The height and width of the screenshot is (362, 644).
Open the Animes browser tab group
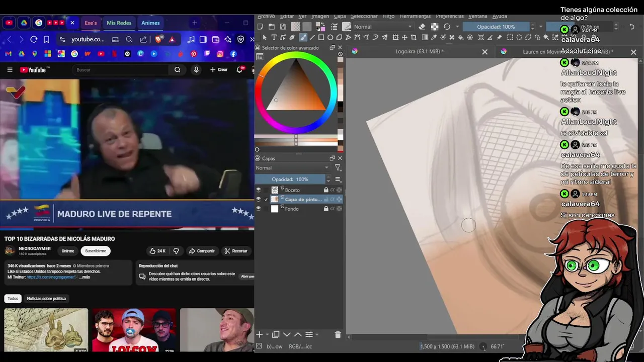(150, 23)
